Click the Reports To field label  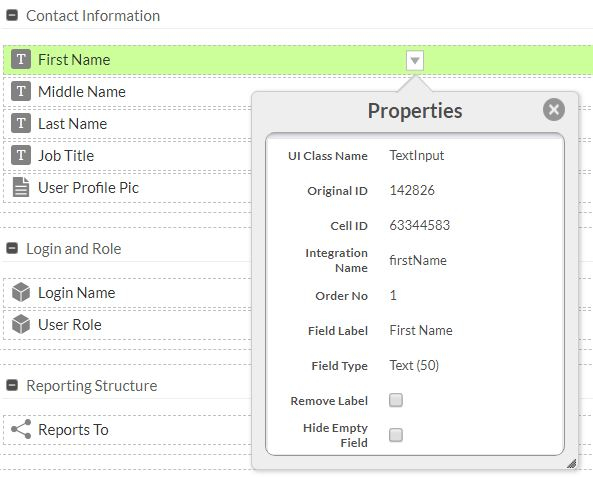(73, 430)
